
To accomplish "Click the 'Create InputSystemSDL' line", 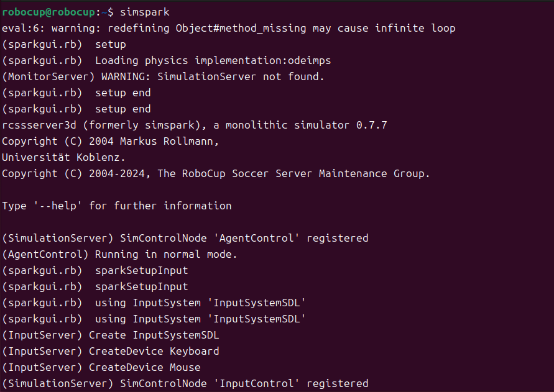I will click(110, 335).
